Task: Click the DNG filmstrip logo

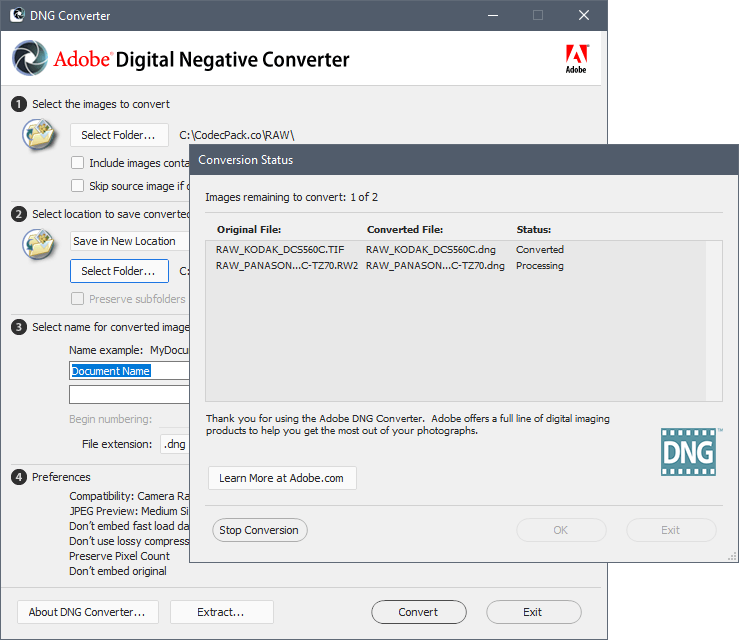Action: click(x=689, y=452)
